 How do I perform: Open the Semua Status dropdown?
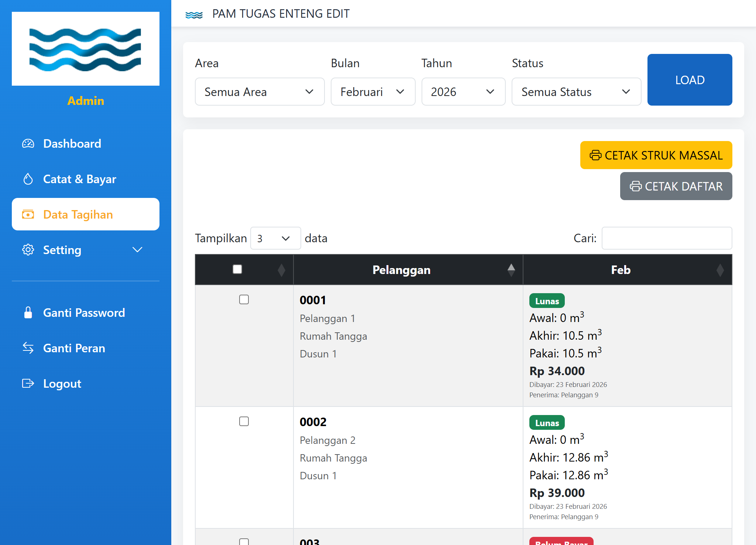pos(576,92)
